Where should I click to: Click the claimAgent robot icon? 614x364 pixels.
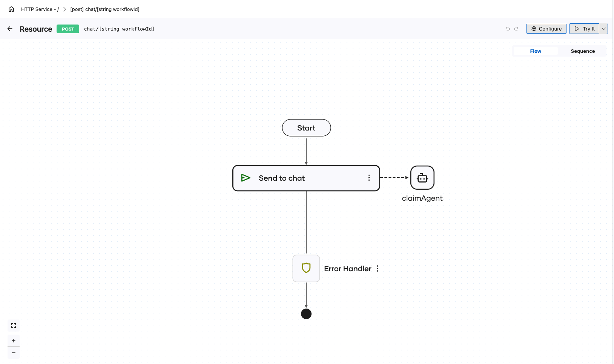click(x=422, y=178)
